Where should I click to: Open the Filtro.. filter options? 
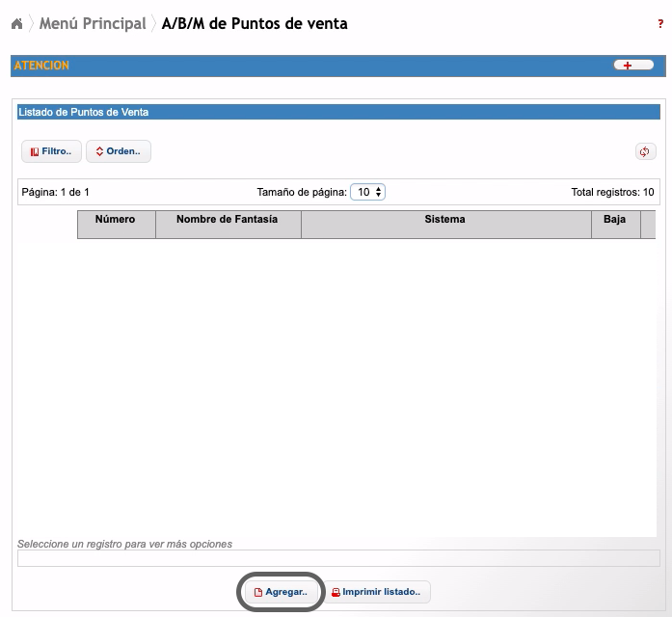click(51, 151)
